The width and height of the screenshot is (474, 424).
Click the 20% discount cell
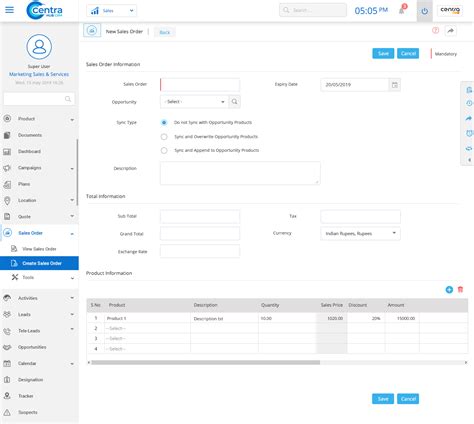pos(366,318)
